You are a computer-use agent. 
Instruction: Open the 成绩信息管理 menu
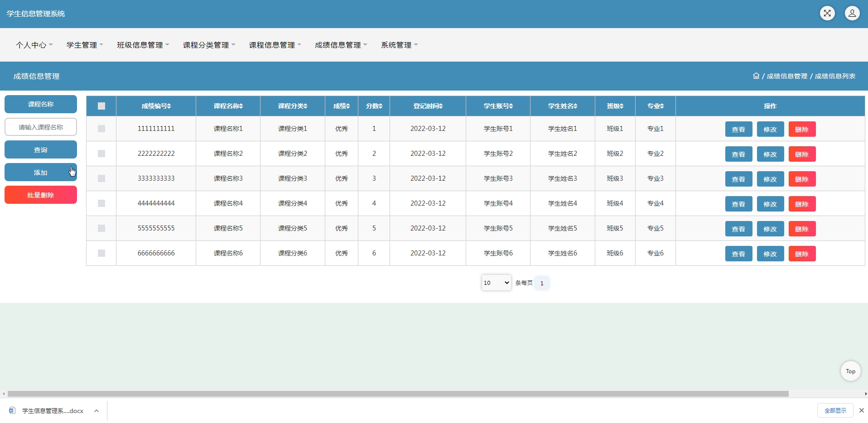coord(341,45)
